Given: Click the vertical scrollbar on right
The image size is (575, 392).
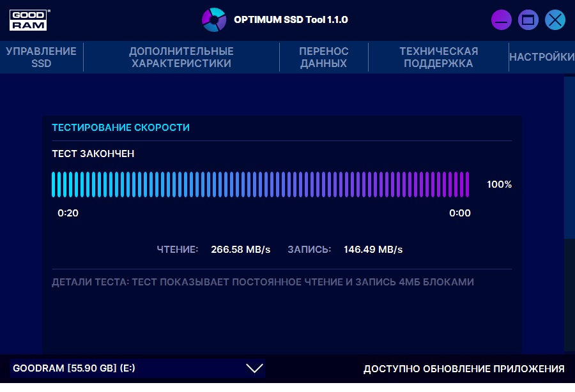Looking at the screenshot, I should 569,158.
